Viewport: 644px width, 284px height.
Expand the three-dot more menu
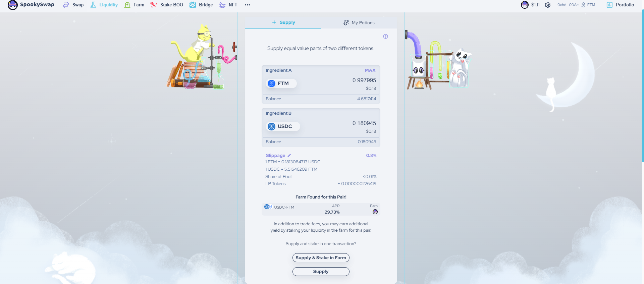(x=247, y=5)
